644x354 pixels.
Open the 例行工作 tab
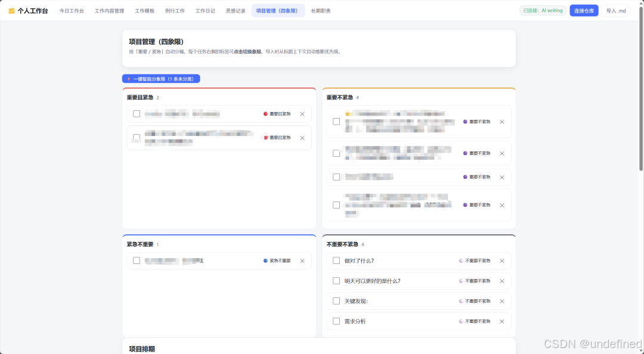click(x=175, y=11)
